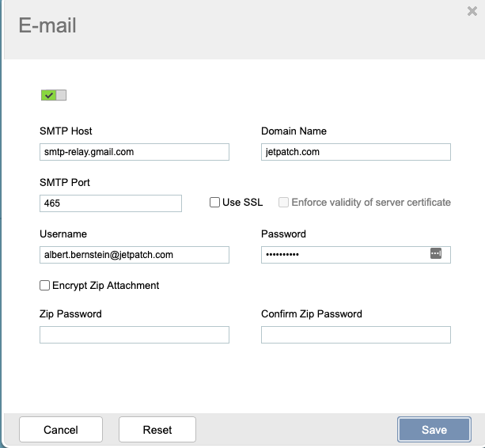Focus the Domain Name field with jetpatch.com
The image size is (485, 448).
(x=356, y=152)
